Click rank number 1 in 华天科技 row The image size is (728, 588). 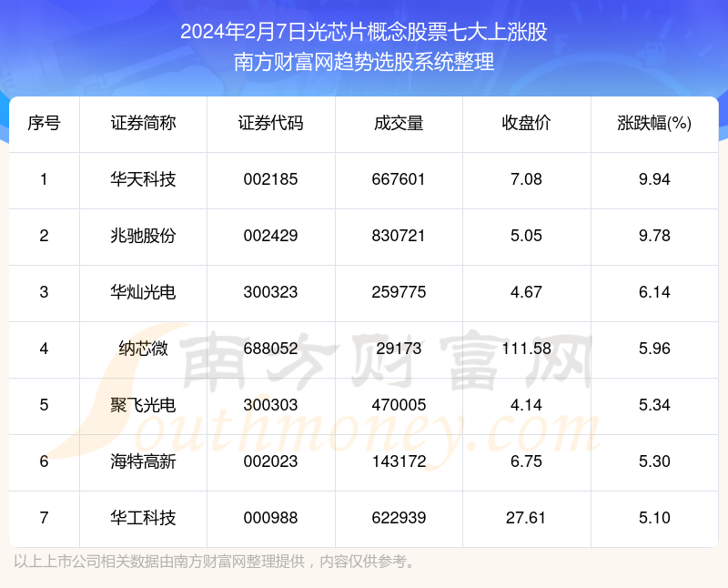pyautogui.click(x=44, y=179)
